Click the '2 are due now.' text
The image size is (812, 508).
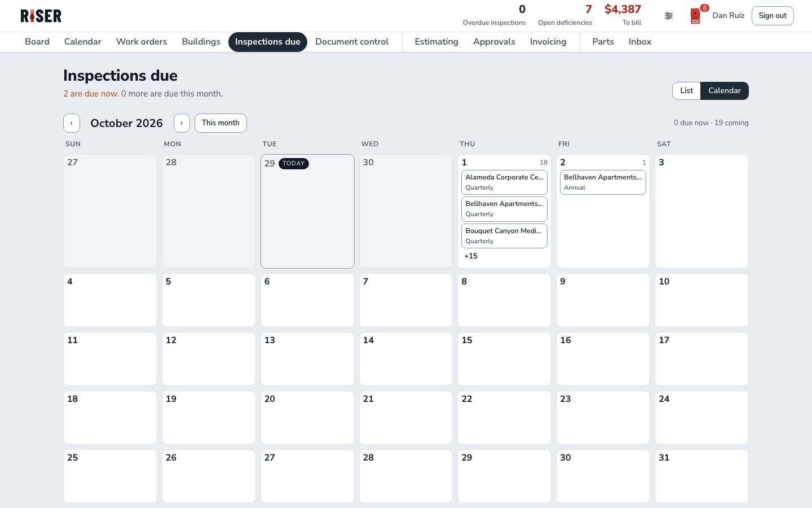point(91,94)
